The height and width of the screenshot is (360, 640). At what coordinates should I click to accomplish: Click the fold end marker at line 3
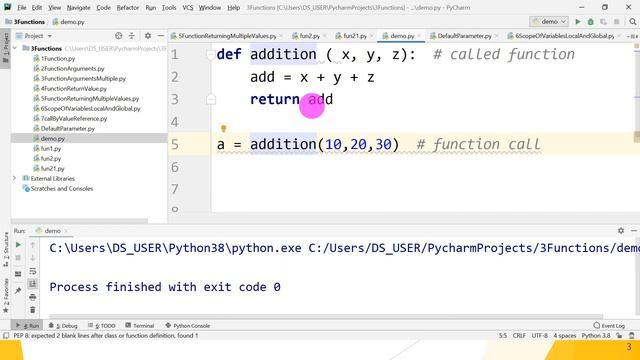(x=211, y=99)
